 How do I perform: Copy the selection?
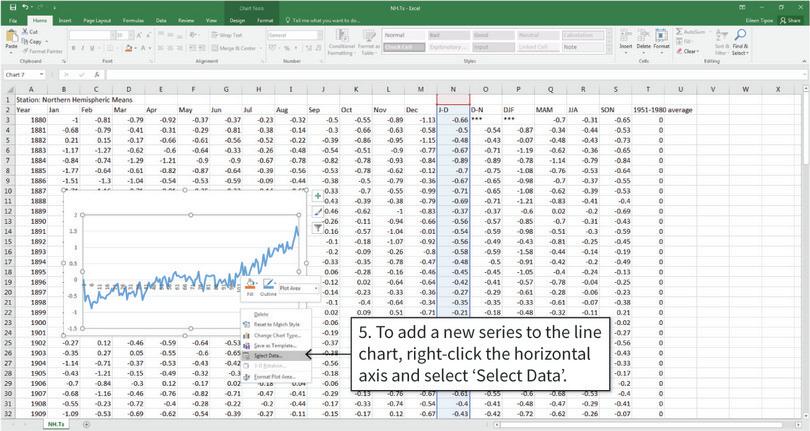pos(32,41)
